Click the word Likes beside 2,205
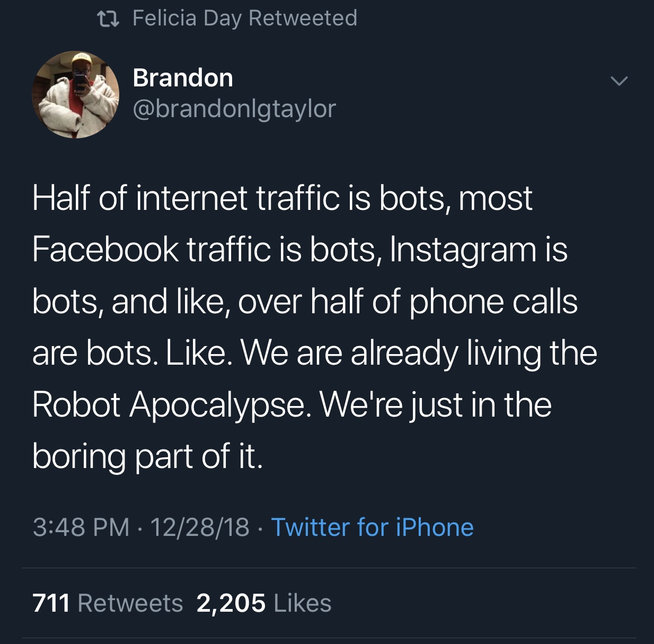Image resolution: width=654 pixels, height=644 pixels. [303, 603]
